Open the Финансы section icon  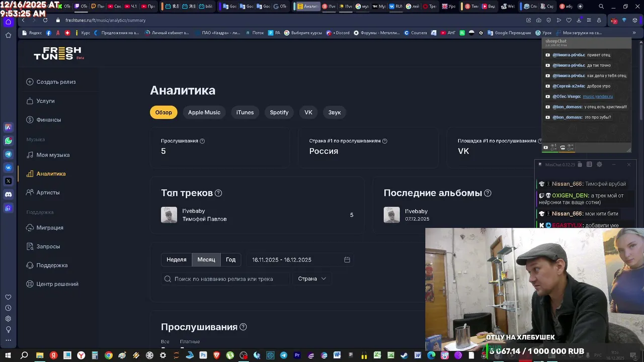coord(30,120)
